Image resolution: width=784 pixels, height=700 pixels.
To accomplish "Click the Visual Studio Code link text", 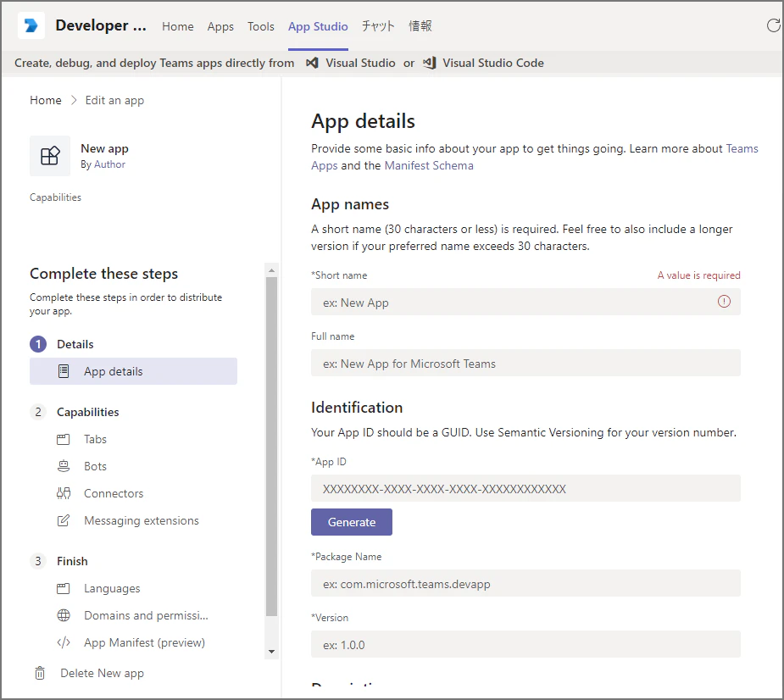I will click(493, 63).
